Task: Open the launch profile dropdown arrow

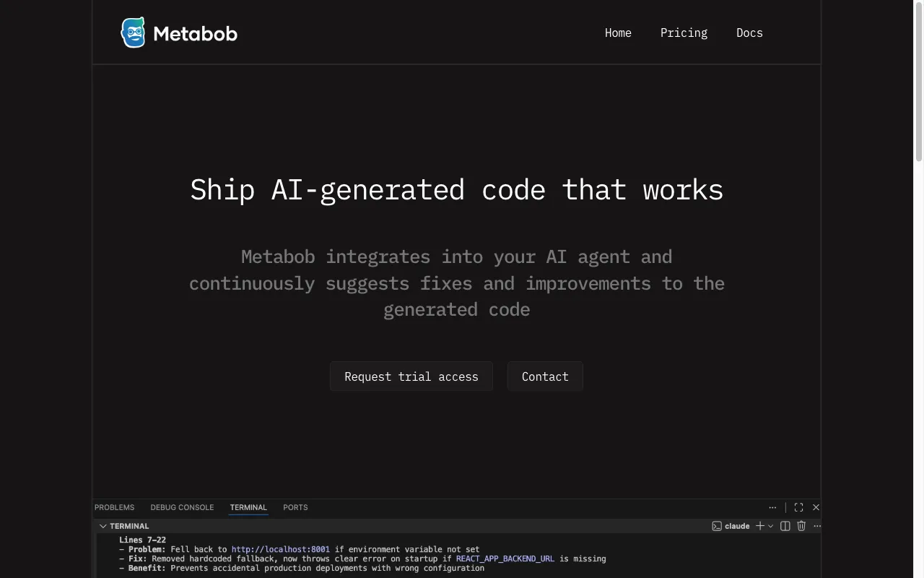Action: coord(770,526)
